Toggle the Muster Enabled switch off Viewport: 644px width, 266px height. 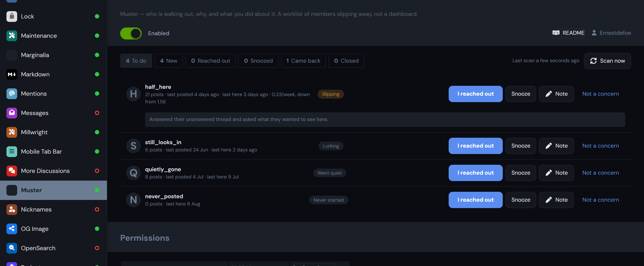point(131,33)
